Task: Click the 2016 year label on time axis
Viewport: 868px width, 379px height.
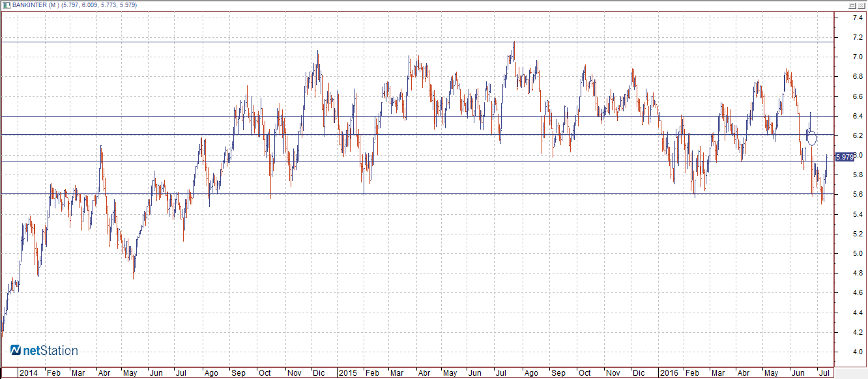Action: (x=668, y=373)
